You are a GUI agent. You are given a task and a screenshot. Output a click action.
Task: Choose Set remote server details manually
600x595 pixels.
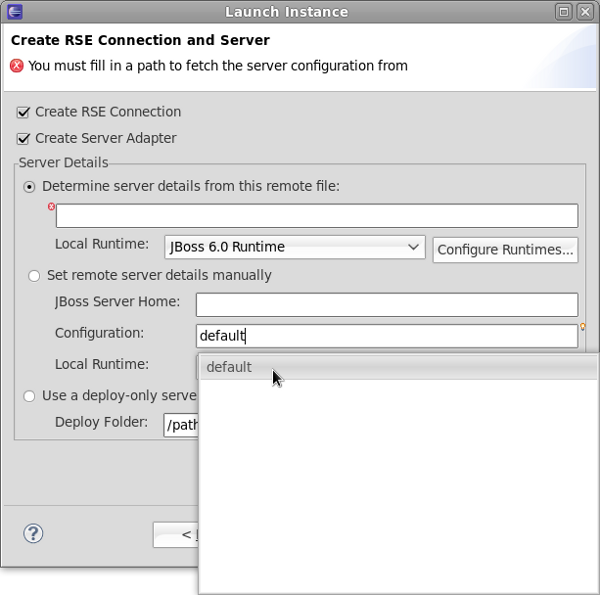[x=34, y=276]
